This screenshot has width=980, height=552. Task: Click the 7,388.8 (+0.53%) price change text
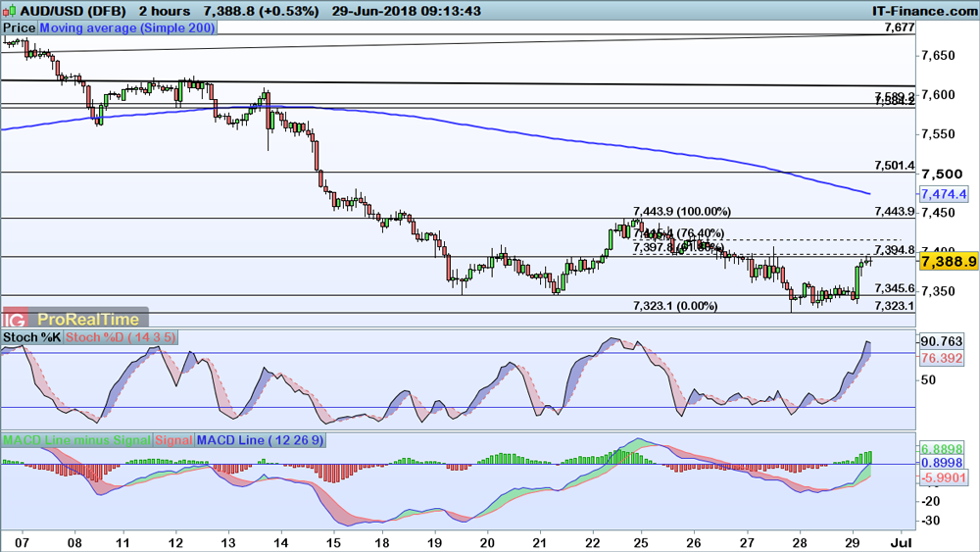(262, 11)
